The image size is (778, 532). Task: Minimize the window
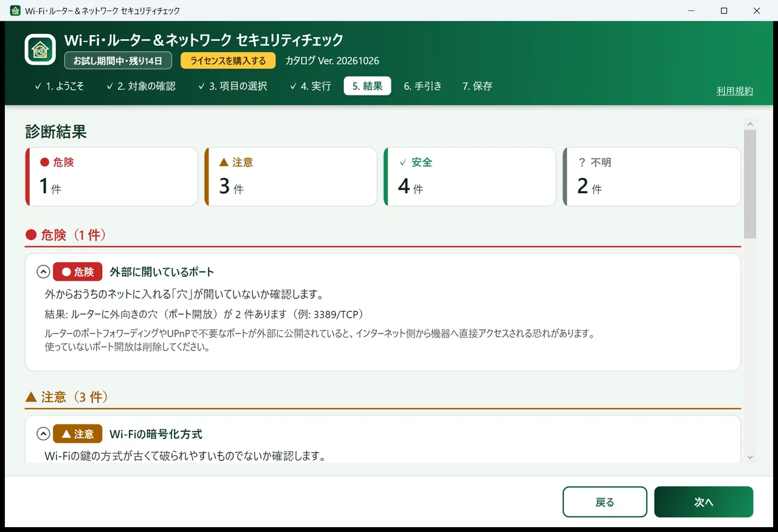[x=692, y=11]
